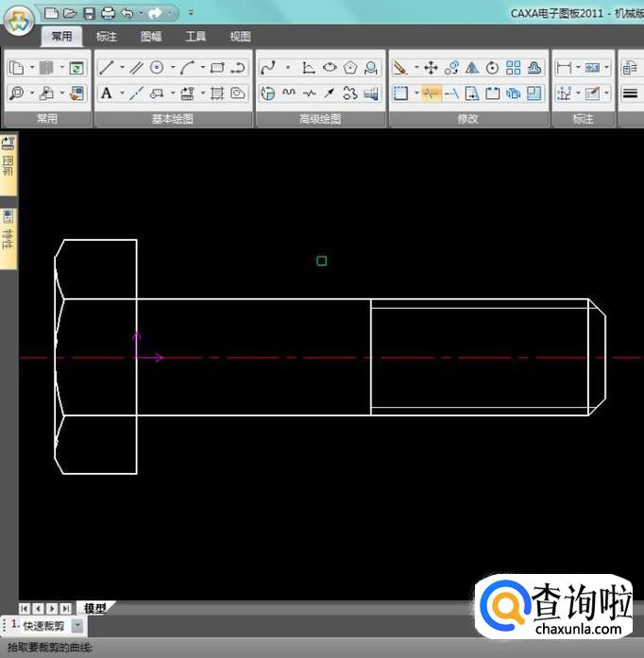The height and width of the screenshot is (658, 644).
Task: Select the Spline curve tool
Action: [267, 68]
